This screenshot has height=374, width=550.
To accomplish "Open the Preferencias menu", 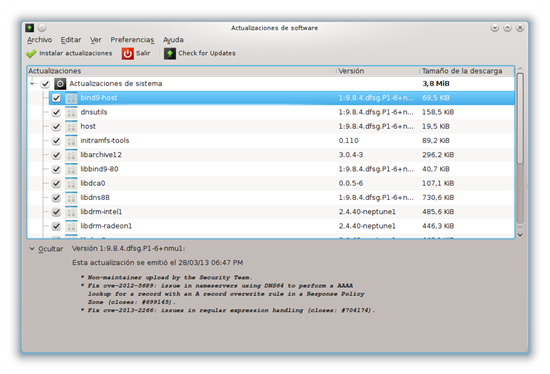I will (132, 40).
